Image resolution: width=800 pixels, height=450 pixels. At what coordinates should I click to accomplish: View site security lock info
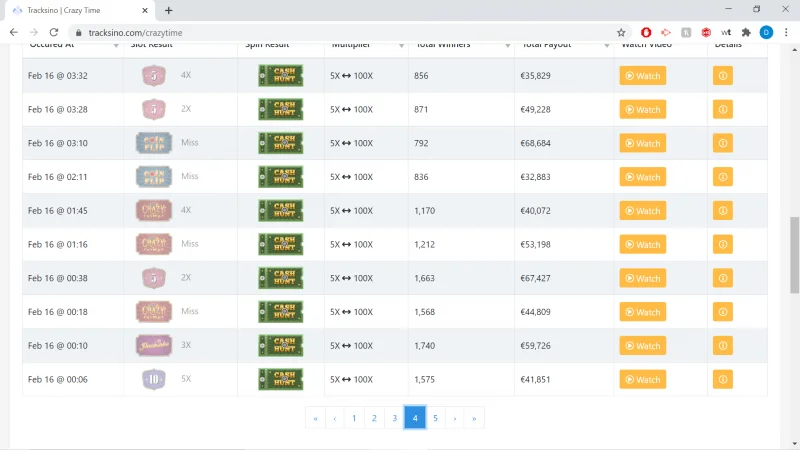(x=78, y=33)
